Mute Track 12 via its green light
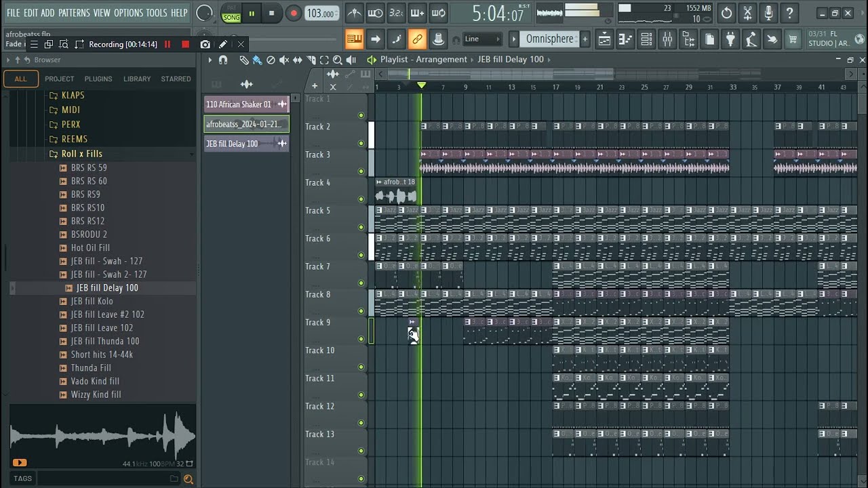Image resolution: width=868 pixels, height=488 pixels. point(361,423)
